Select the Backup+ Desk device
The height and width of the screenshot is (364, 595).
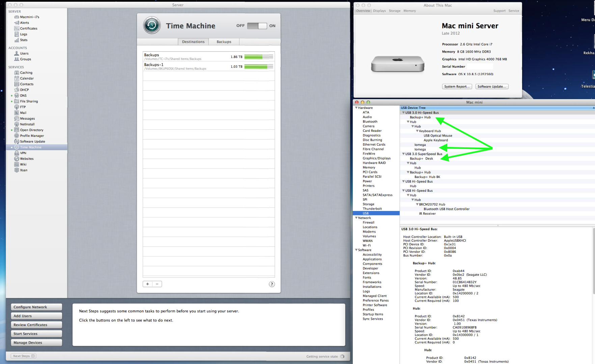click(421, 158)
